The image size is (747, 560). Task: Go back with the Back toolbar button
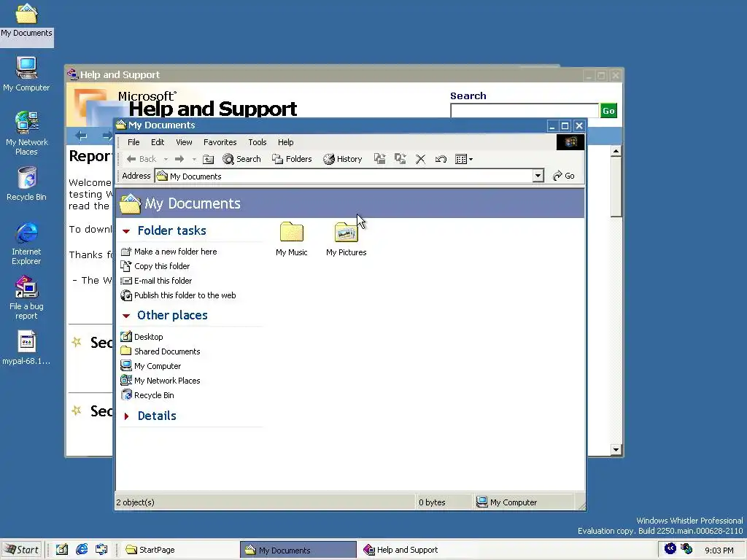pos(141,159)
